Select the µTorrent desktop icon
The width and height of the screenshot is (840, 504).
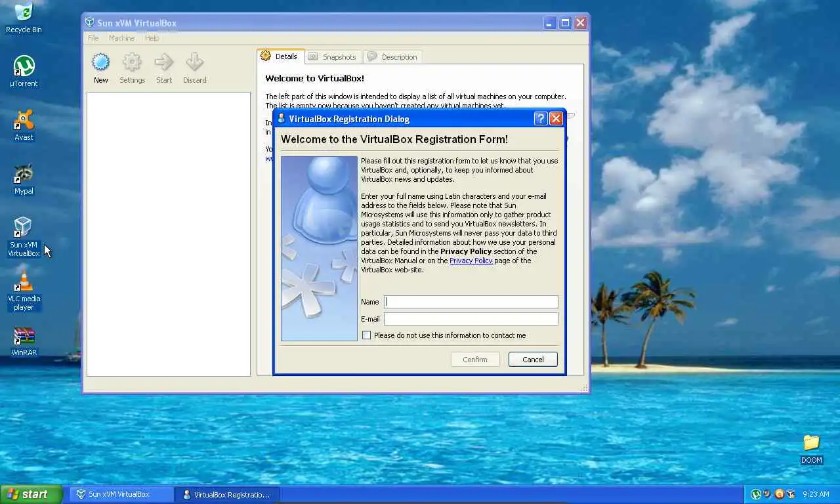(x=24, y=72)
